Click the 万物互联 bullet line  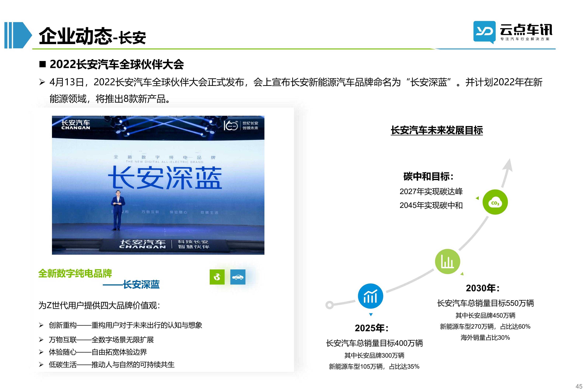[96, 339]
